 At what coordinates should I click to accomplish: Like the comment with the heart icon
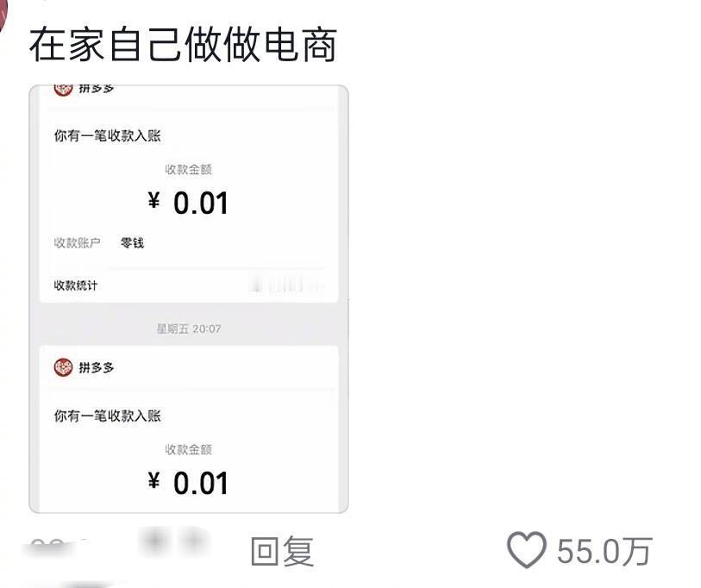[x=526, y=549]
